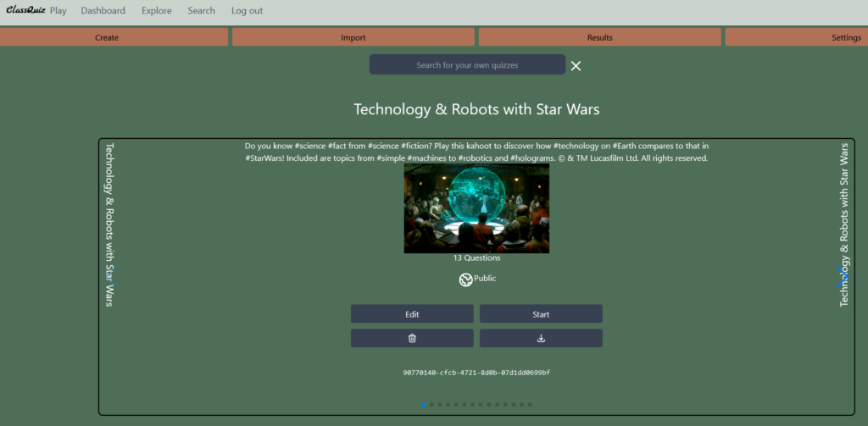Screen dimensions: 868x426
Task: Go to next quiz with right arrow
Action: coord(842,277)
